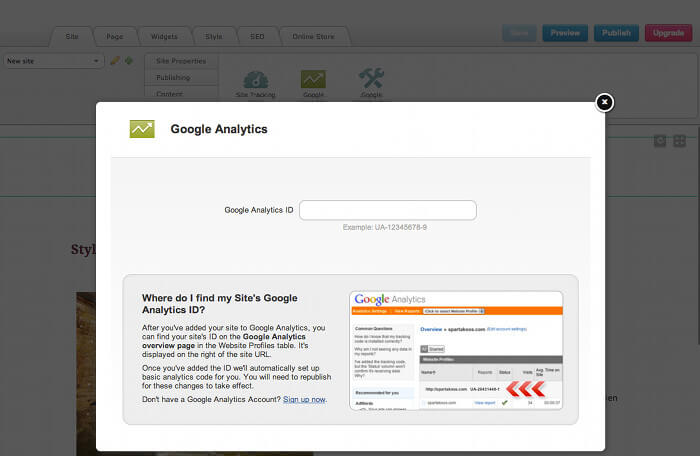Viewport: 700px width, 456px height.
Task: Open the Style tab
Action: coord(214,37)
